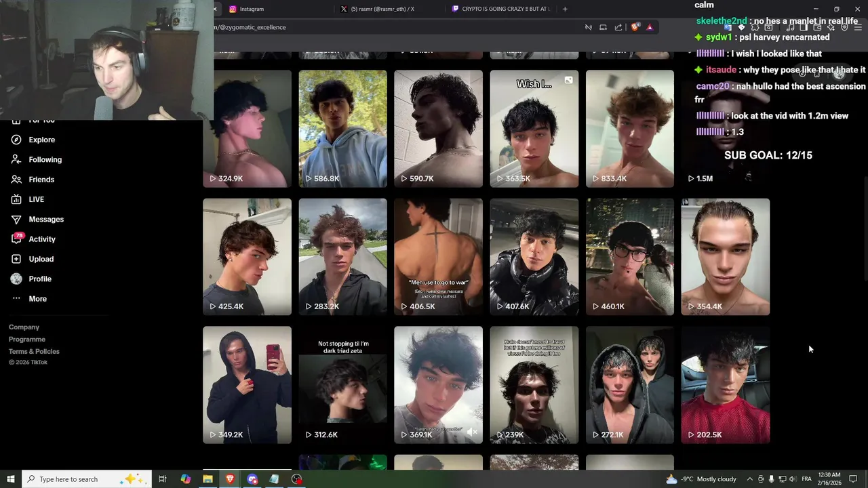
Task: Open the video with 425.4K views
Action: [x=247, y=257]
